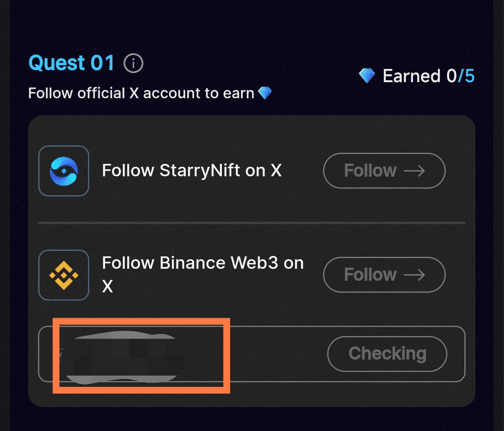Viewport: 504px width, 431px height.
Task: Click the Binance logo icon
Action: click(64, 275)
